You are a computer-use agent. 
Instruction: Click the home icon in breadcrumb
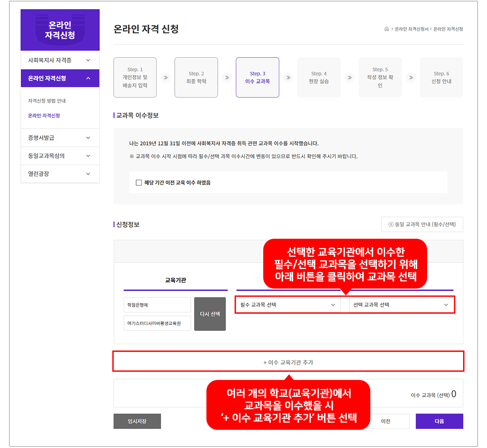386,29
